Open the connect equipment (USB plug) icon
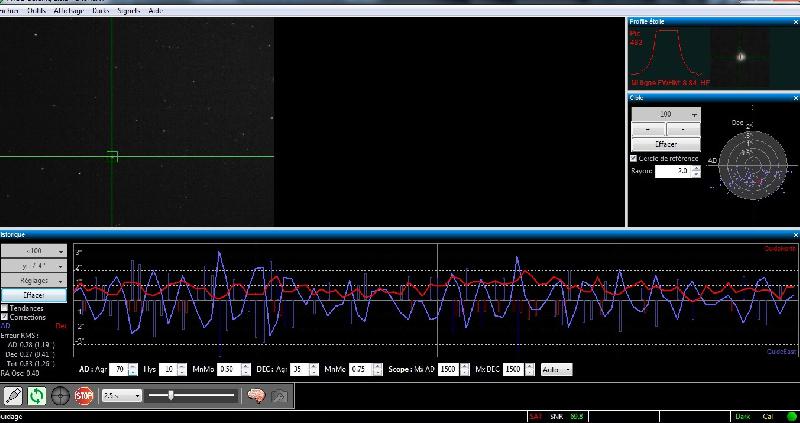This screenshot has height=423, width=800. [14, 395]
